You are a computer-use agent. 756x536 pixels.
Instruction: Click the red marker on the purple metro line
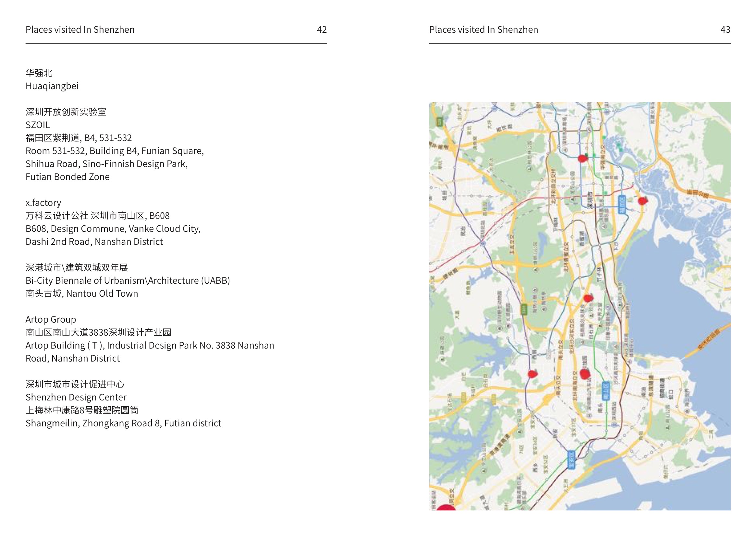(532, 374)
